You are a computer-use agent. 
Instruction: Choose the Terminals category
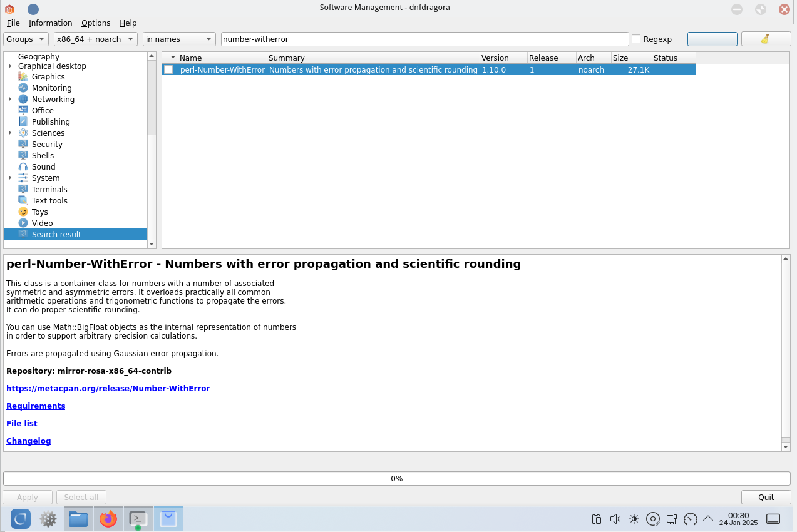tap(49, 189)
